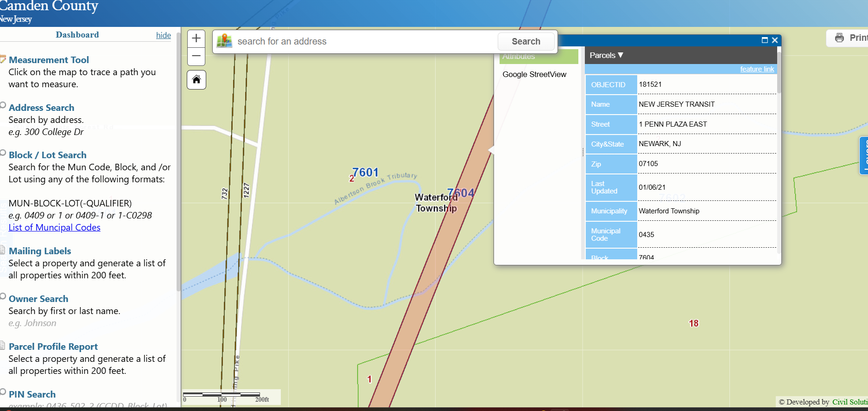Select the Block / Lot Search option

coord(3,153)
